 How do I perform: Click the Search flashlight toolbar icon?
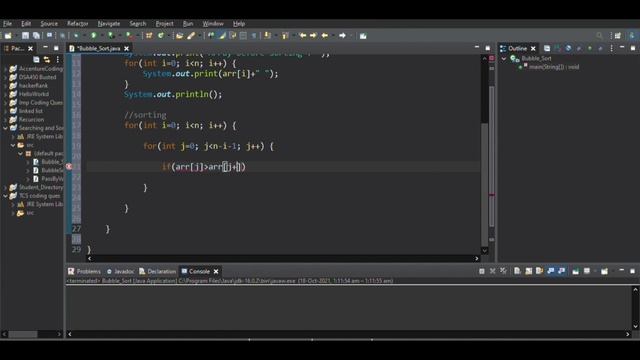[x=191, y=36]
